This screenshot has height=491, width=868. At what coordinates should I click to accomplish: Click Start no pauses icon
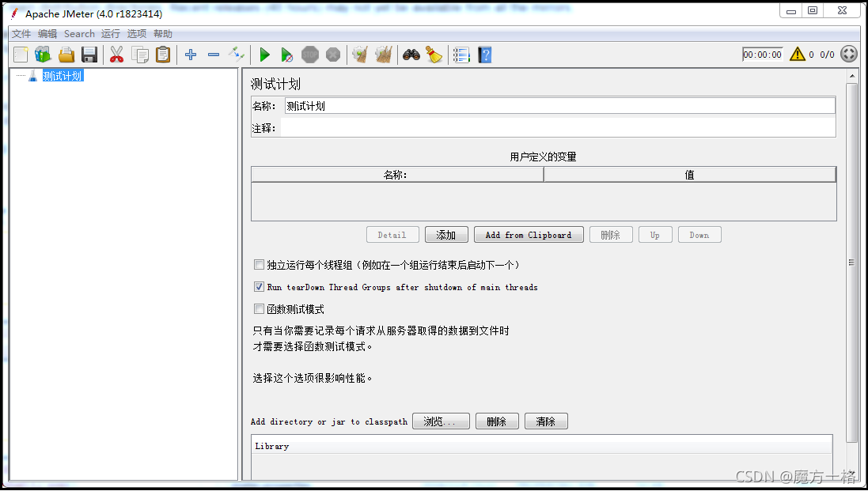click(x=286, y=55)
